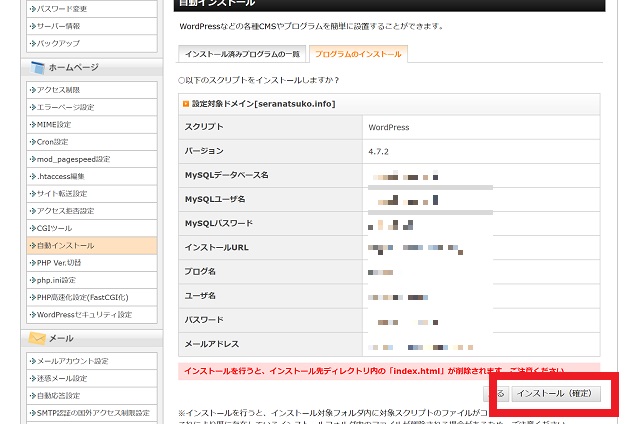Click the メール section envelope icon
Image resolution: width=640 pixels, height=424 pixels.
(x=37, y=338)
